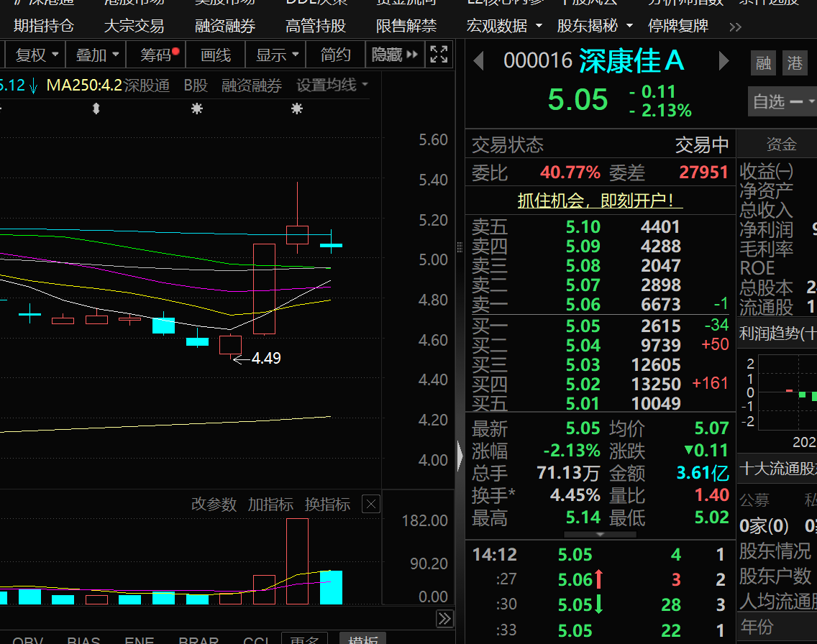Viewport: 817px width, 644px height.
Task: Open the 期指持仓 menu item
Action: 44,25
